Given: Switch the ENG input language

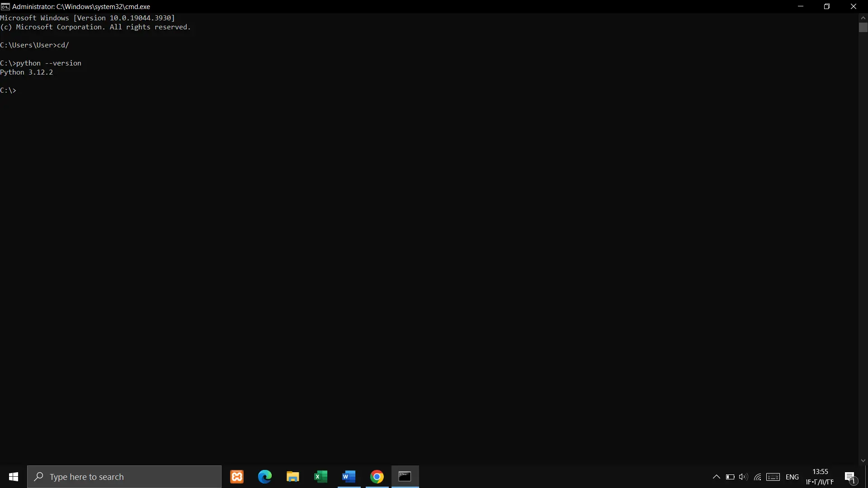Looking at the screenshot, I should point(792,477).
